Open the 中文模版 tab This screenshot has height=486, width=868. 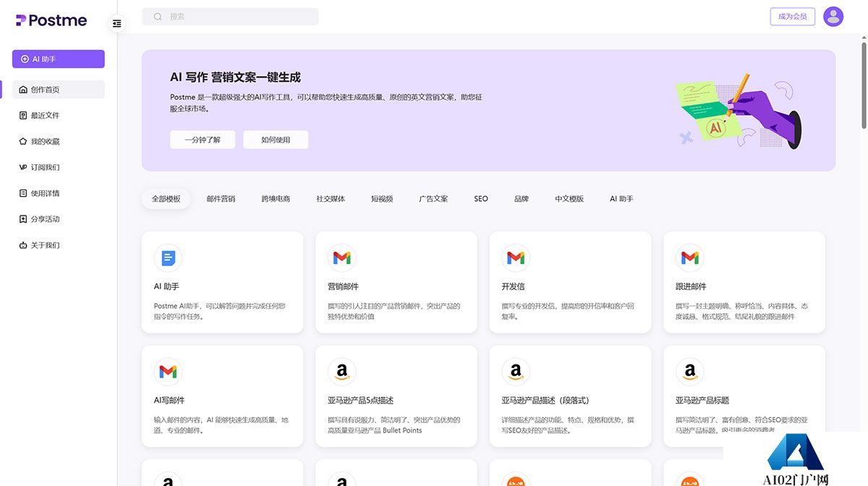[x=569, y=199]
